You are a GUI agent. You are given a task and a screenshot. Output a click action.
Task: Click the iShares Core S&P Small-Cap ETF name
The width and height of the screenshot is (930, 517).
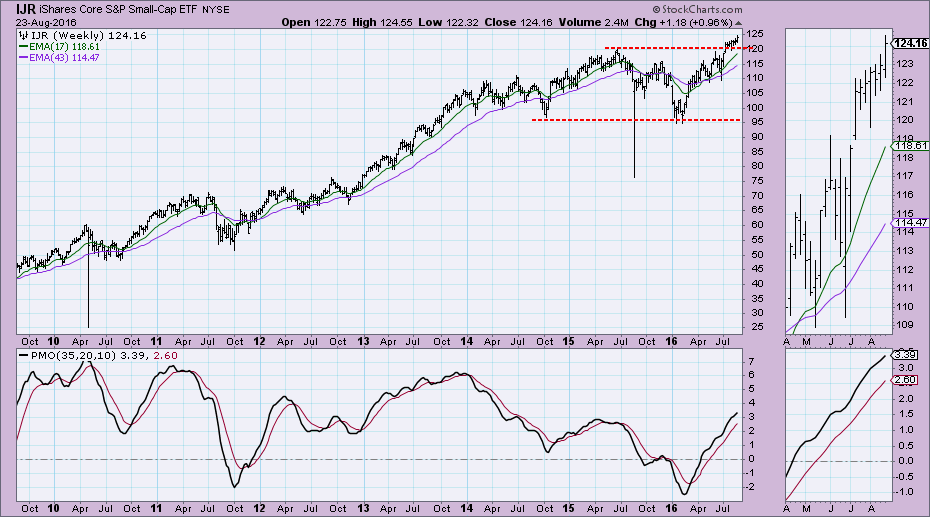119,9
